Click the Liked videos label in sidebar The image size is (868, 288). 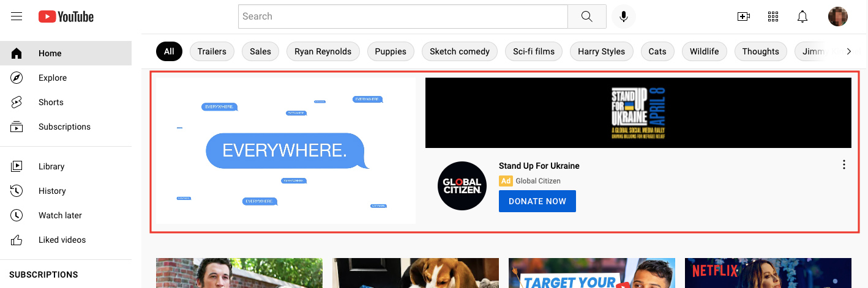point(62,240)
